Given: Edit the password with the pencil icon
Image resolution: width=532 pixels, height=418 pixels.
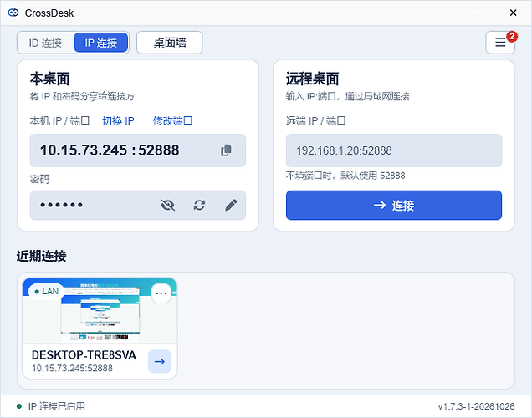Looking at the screenshot, I should pos(231,205).
